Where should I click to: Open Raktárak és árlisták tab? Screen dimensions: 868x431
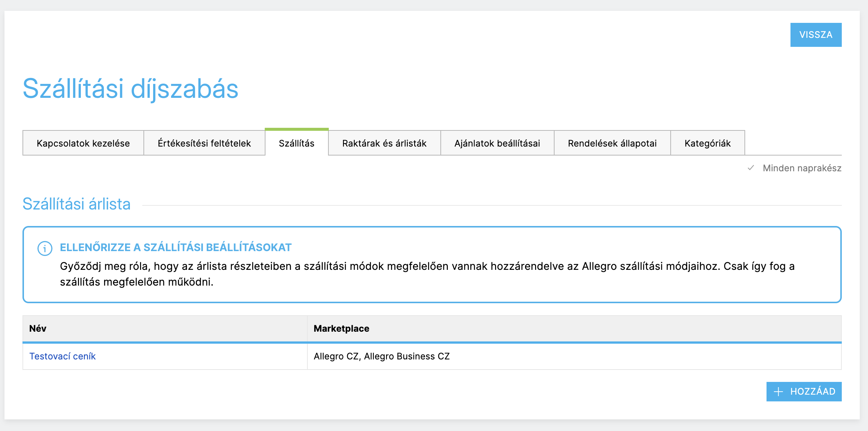(x=384, y=143)
